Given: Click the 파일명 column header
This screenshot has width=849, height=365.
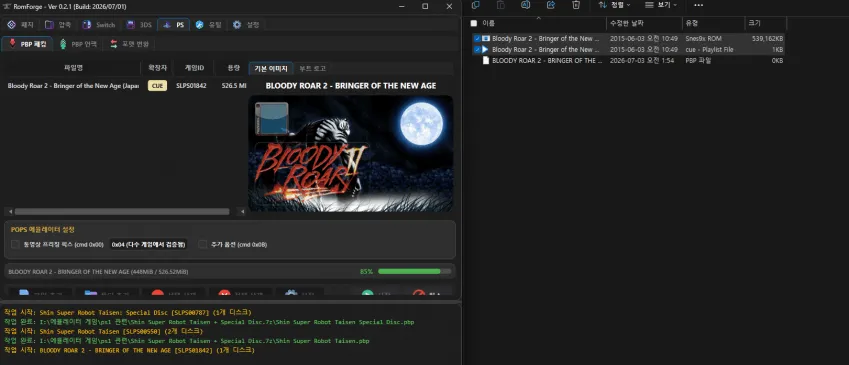Looking at the screenshot, I should click(73, 68).
